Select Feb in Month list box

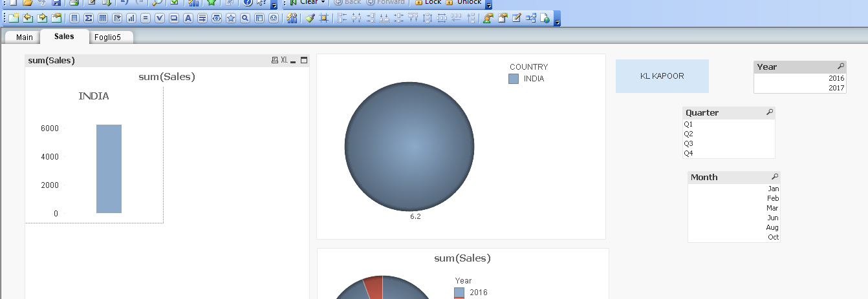734,198
